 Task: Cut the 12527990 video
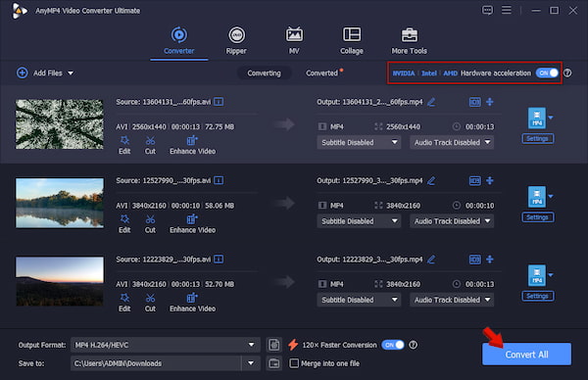click(x=150, y=224)
